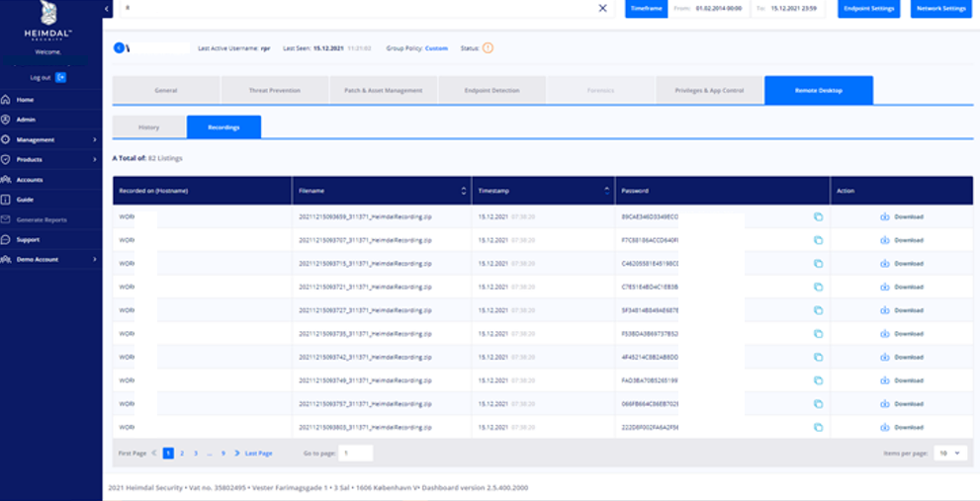Viewport: 980px width, 501px height.
Task: Copy password for recording 20211215093659
Action: [818, 216]
